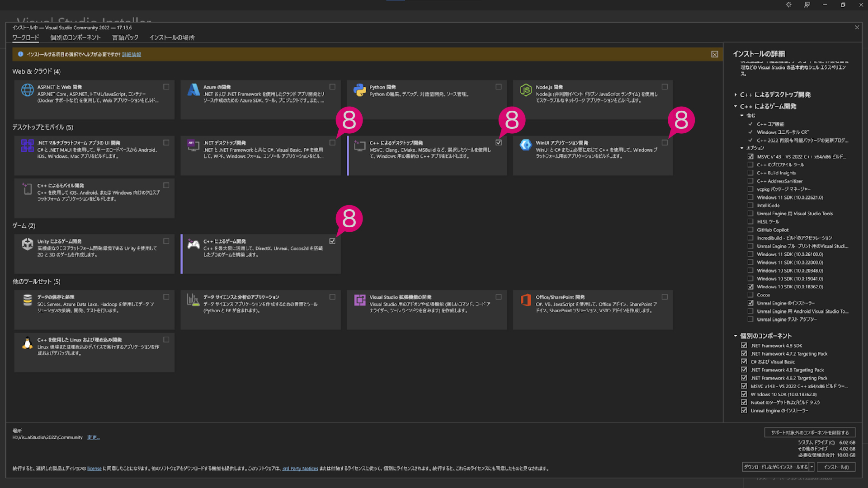Dismiss the yellow help banner
Screen dimensions: 868x488
coord(715,54)
